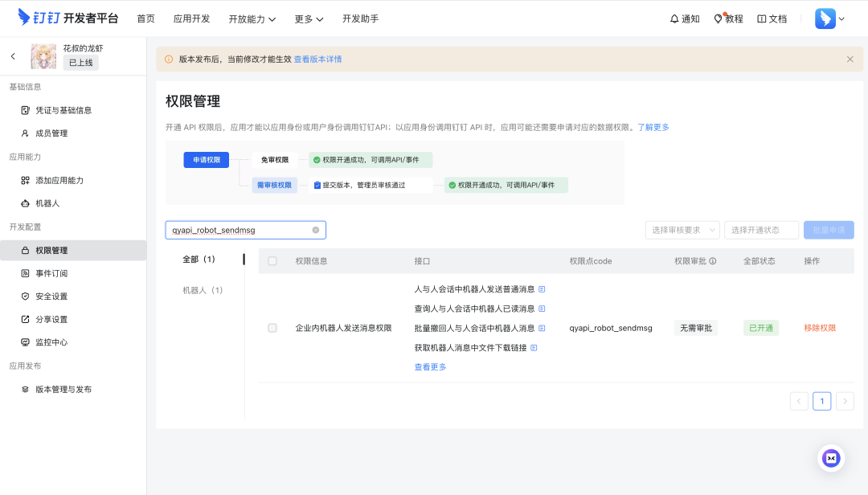
Task: Open the account dropdown chevron
Action: [x=841, y=18]
